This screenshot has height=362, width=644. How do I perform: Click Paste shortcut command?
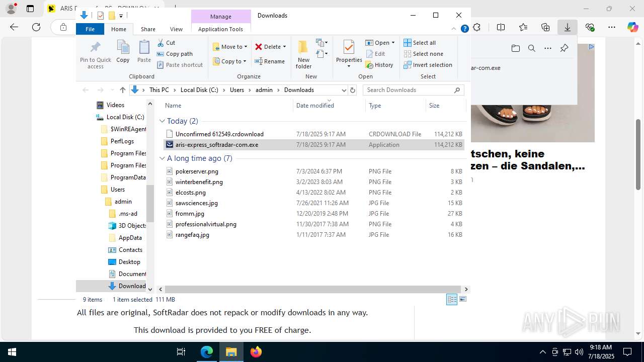(180, 65)
